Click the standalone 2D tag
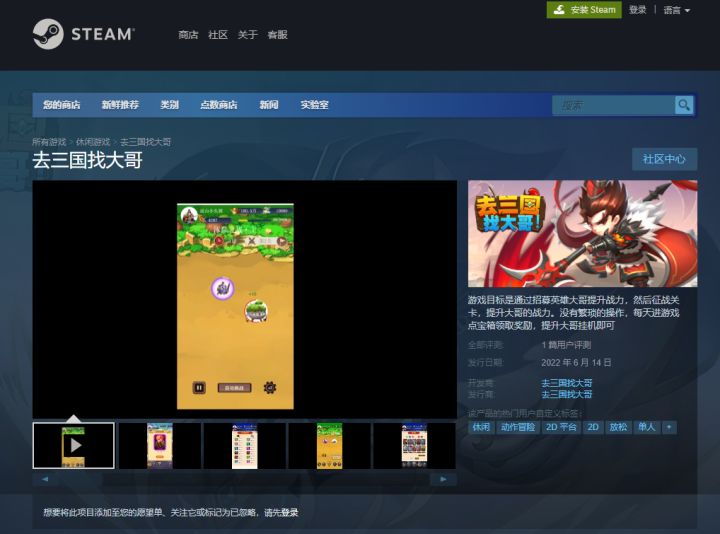Image resolution: width=720 pixels, height=534 pixels. pos(593,427)
